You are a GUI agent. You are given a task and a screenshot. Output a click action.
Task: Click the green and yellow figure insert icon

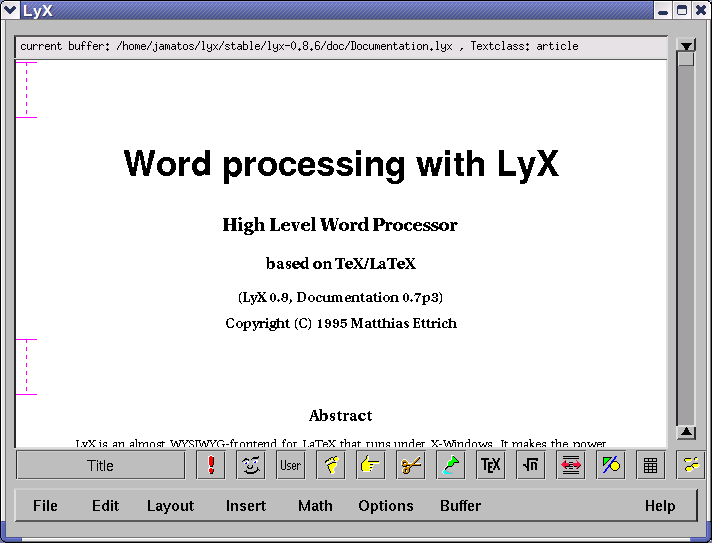[610, 465]
